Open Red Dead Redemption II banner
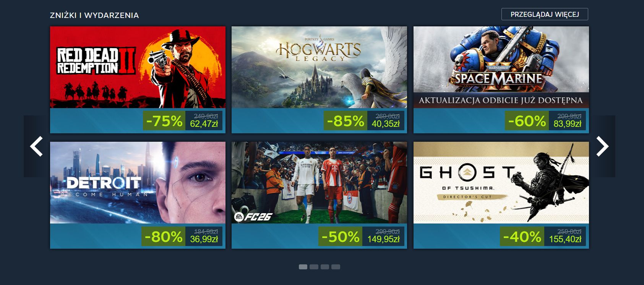 point(138,67)
